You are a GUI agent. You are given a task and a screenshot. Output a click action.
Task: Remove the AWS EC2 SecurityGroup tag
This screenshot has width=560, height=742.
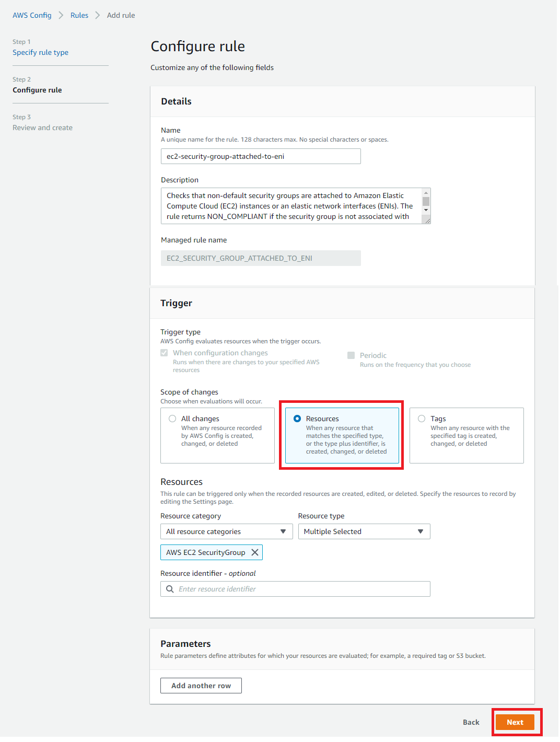(255, 552)
